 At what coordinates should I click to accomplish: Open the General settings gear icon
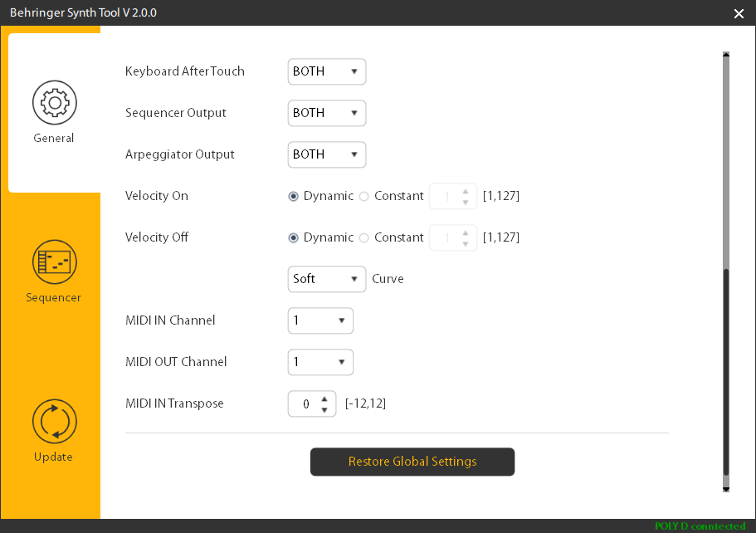click(55, 104)
